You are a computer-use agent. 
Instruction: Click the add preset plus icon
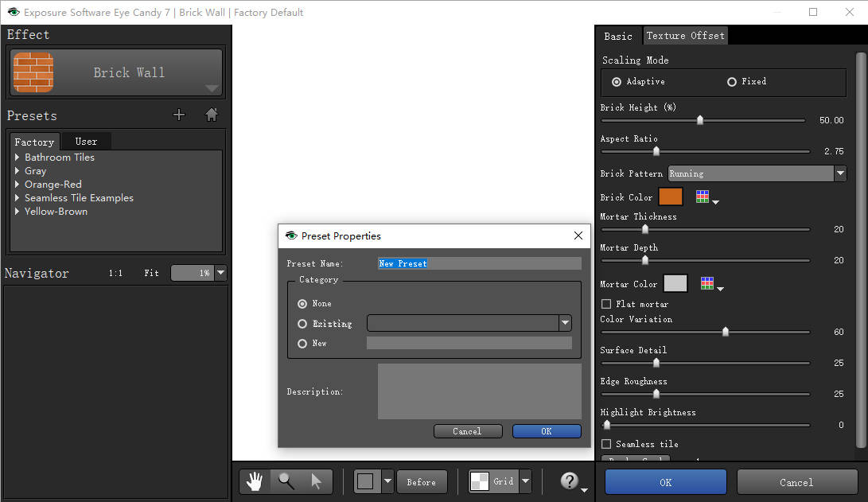click(179, 115)
